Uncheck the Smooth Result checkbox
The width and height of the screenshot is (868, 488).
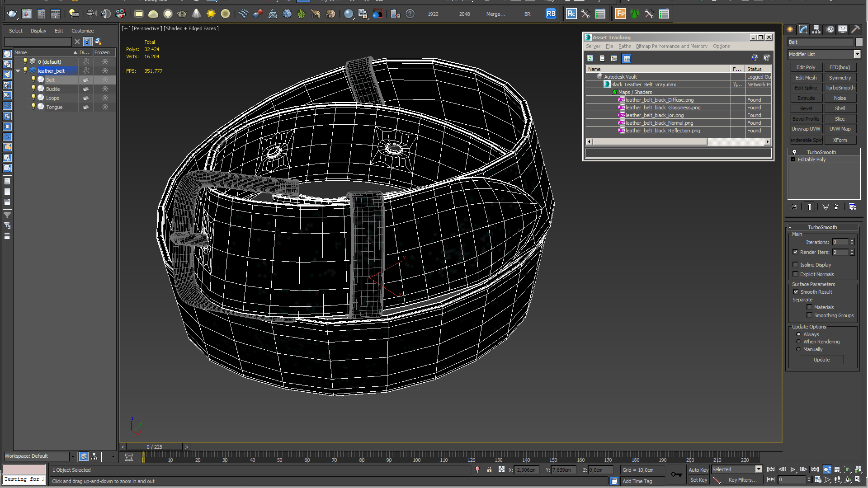pyautogui.click(x=796, y=292)
